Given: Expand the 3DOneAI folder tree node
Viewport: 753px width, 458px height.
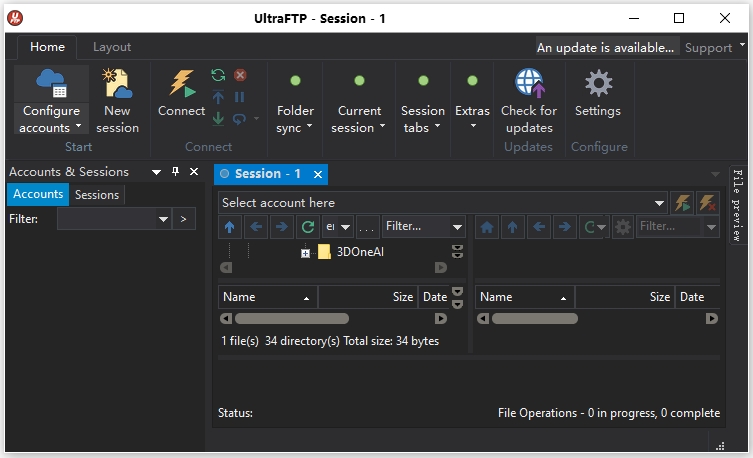Looking at the screenshot, I should [x=305, y=253].
